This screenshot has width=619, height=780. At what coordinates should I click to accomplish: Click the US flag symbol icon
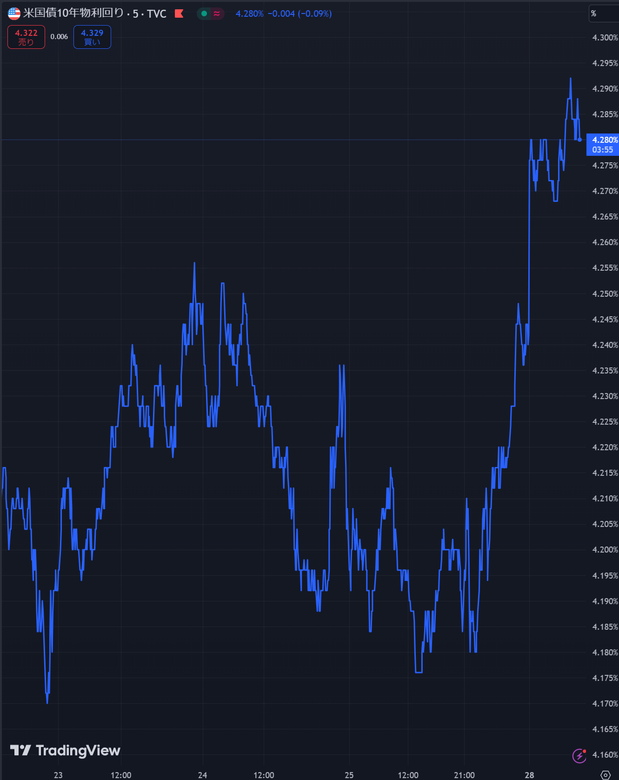(14, 14)
